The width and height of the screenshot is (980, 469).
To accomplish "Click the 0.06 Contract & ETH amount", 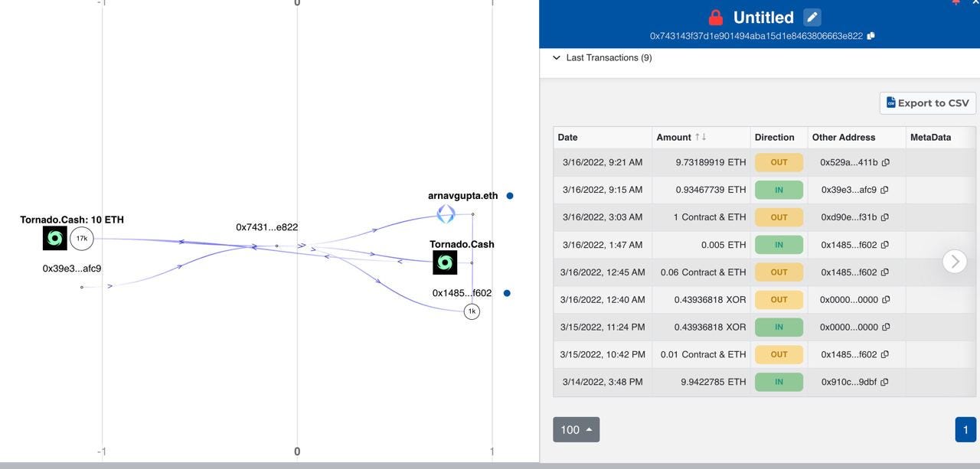I will (x=703, y=272).
